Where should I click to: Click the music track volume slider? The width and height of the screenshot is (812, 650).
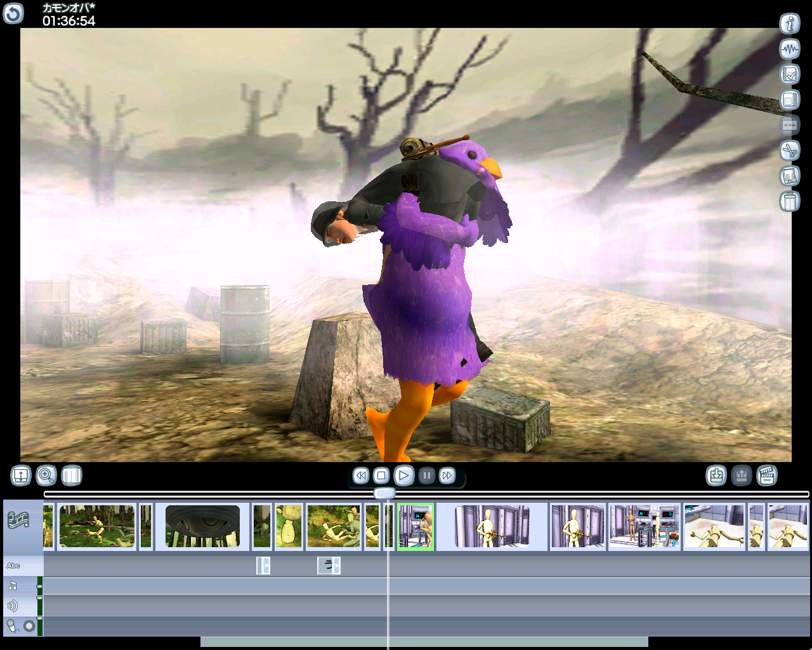point(40,586)
